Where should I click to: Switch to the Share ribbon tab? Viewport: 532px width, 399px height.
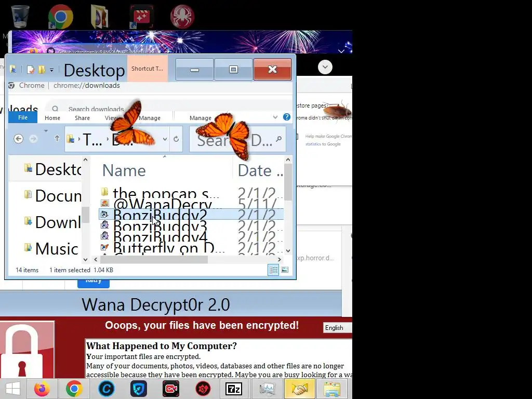pyautogui.click(x=82, y=118)
